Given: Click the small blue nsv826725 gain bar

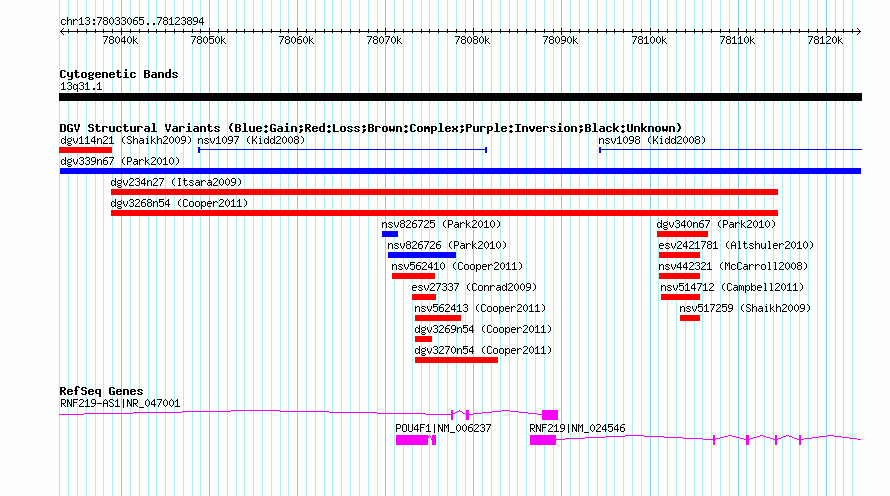Looking at the screenshot, I should (x=390, y=234).
